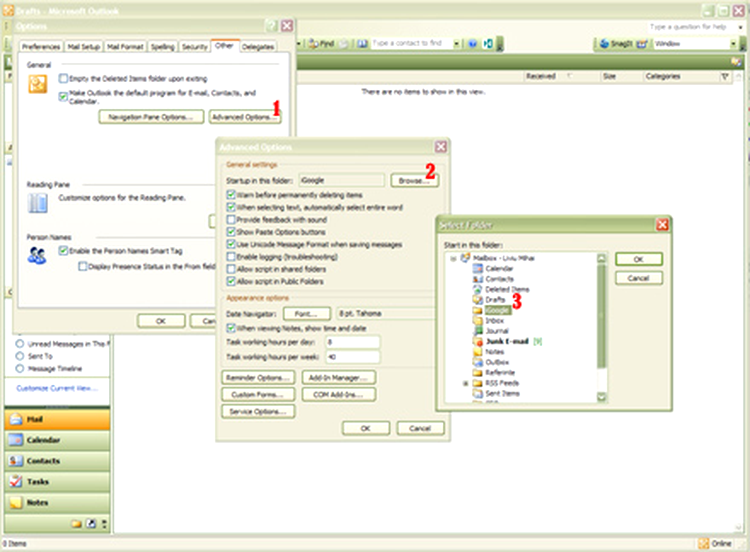Select the Sent To view radio

[20, 356]
